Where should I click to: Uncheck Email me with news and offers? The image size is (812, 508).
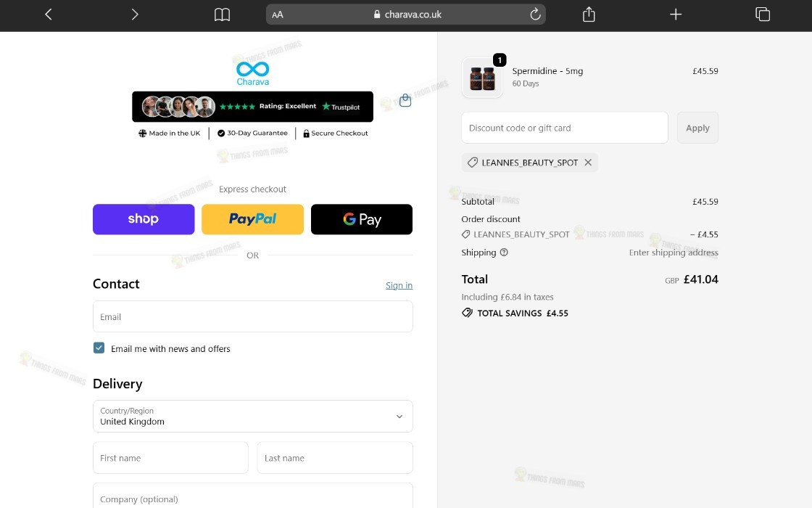click(x=99, y=348)
